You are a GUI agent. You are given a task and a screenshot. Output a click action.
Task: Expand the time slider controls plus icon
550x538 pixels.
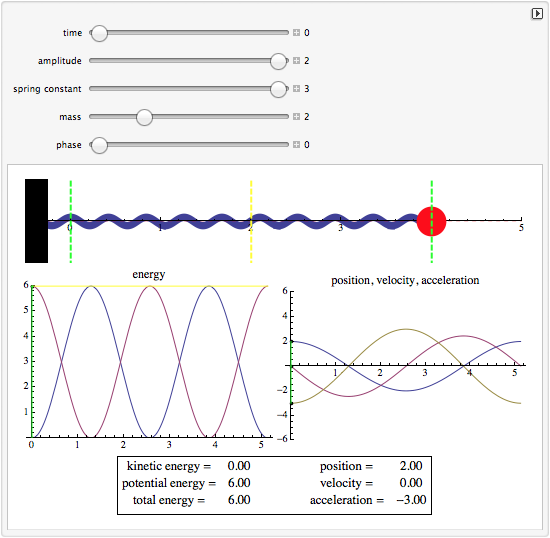coord(296,33)
